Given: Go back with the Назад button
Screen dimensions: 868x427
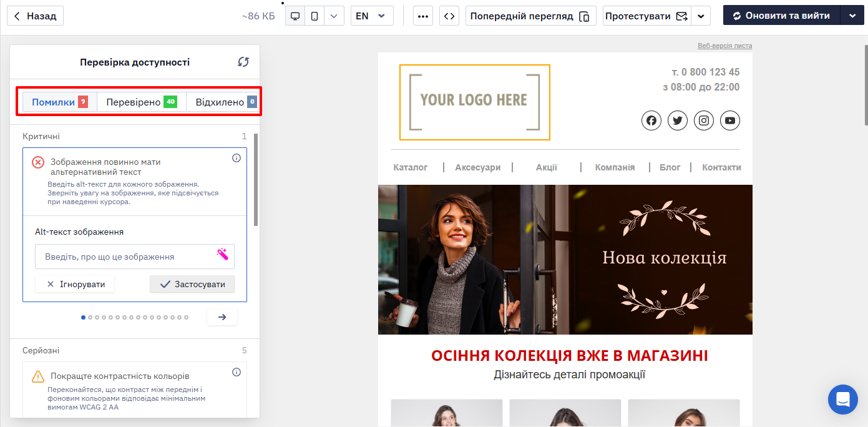Looking at the screenshot, I should pos(35,16).
